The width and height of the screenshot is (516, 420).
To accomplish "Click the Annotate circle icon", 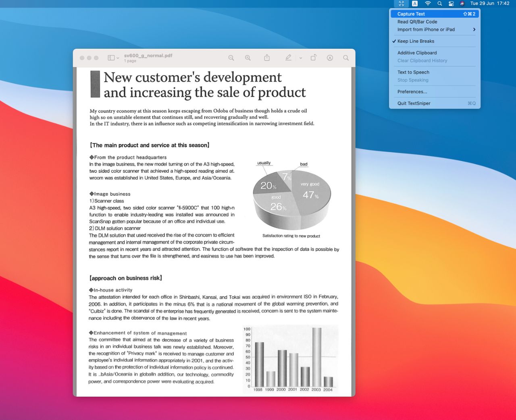I will click(x=330, y=58).
